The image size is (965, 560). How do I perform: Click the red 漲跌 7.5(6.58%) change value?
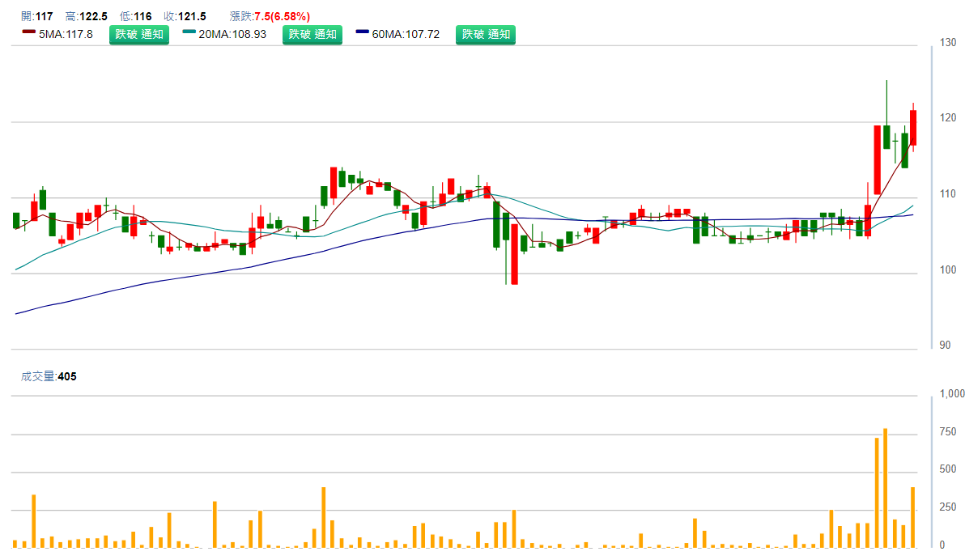point(282,16)
